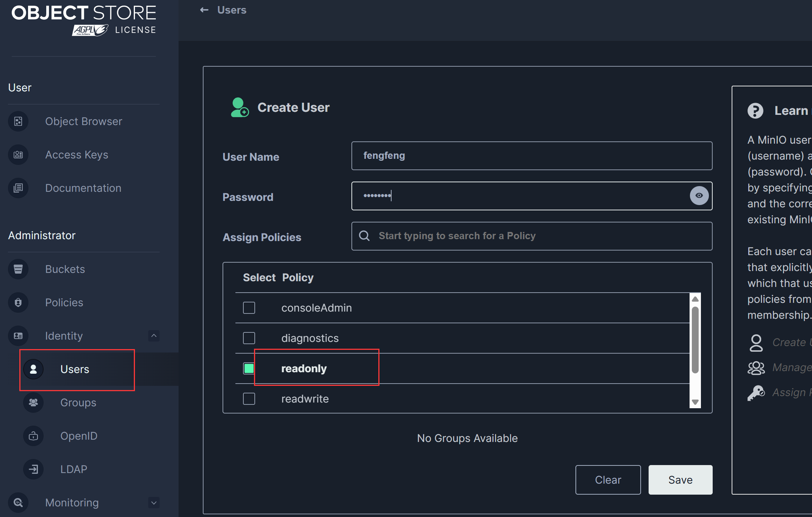The image size is (812, 517).
Task: Click the Policies shield icon
Action: [18, 302]
